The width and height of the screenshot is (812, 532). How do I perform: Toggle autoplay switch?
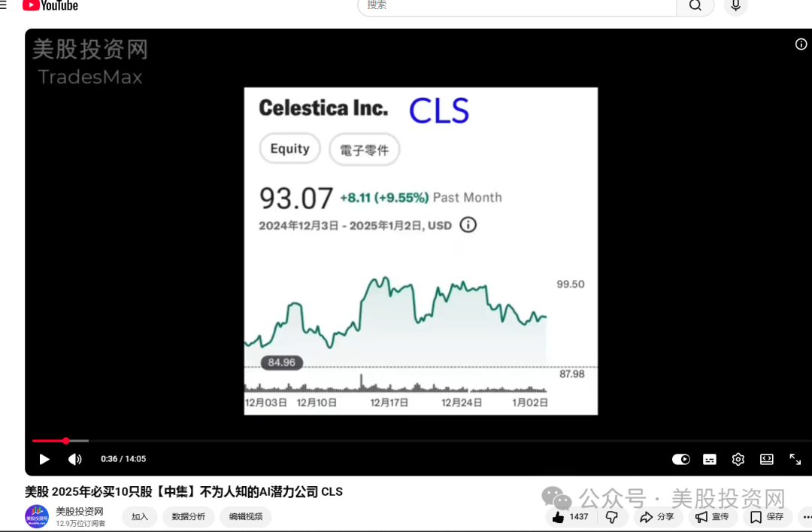681,460
